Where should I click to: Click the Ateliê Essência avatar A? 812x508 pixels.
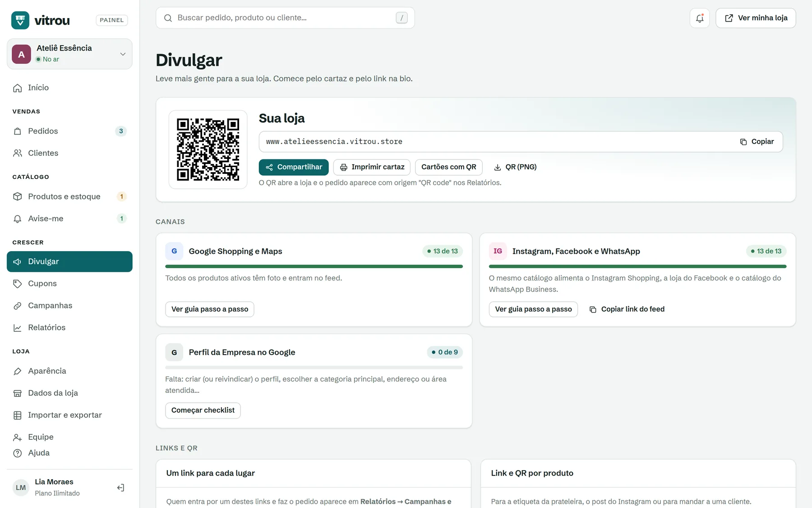pyautogui.click(x=21, y=54)
